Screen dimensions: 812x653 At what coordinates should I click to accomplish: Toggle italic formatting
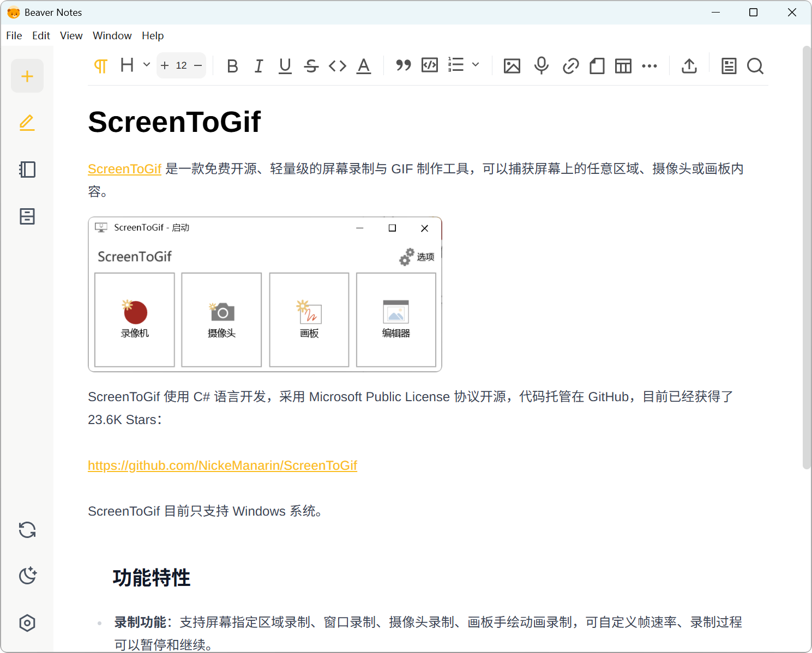tap(258, 66)
